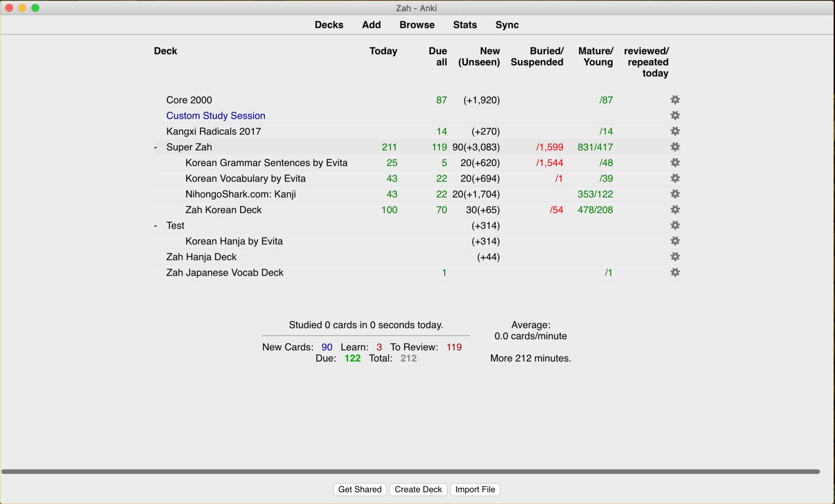The image size is (835, 504).
Task: Open gear for Korean Vocabulary by Evita
Action: 675,178
